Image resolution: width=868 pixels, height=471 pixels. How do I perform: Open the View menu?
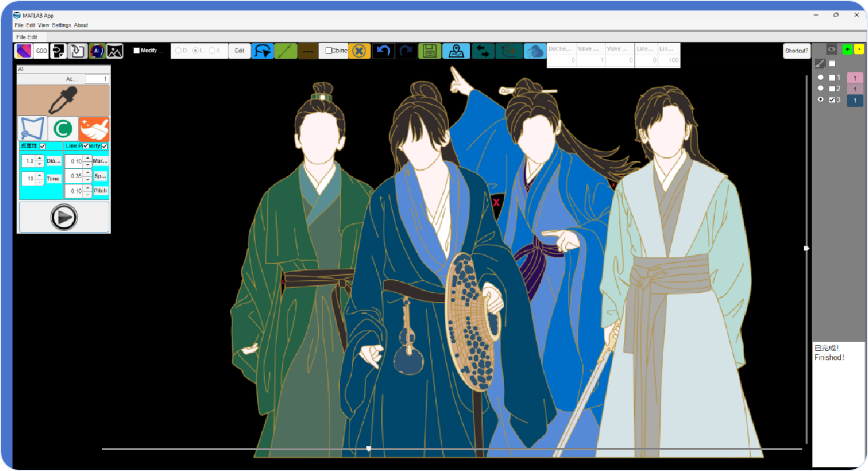tap(43, 25)
